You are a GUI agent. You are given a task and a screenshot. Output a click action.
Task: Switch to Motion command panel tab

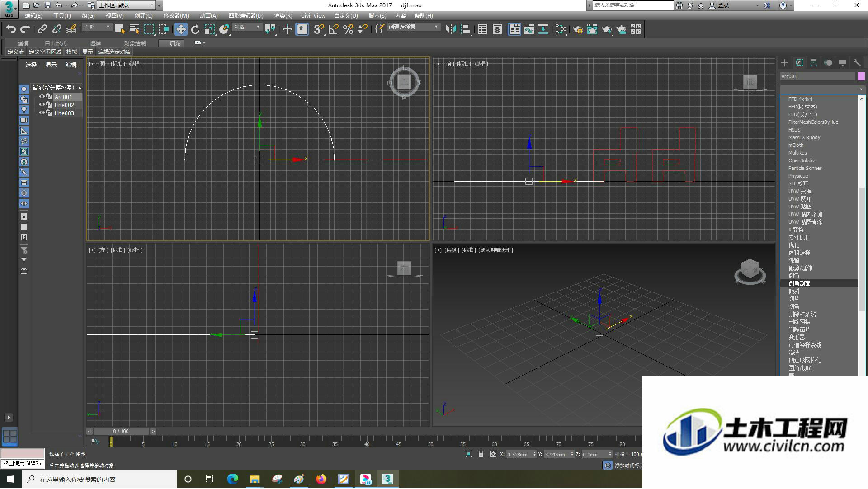[828, 63]
